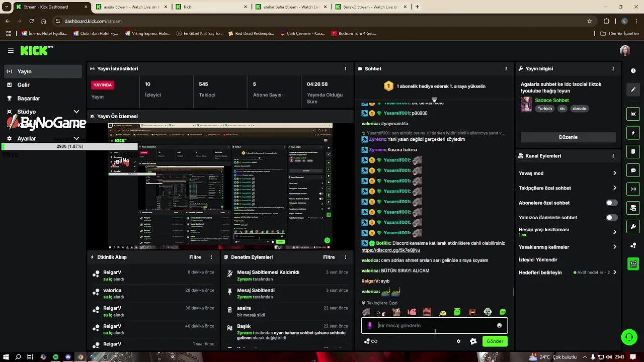
Task: Go to Başarılar in sidebar
Action: [43, 99]
